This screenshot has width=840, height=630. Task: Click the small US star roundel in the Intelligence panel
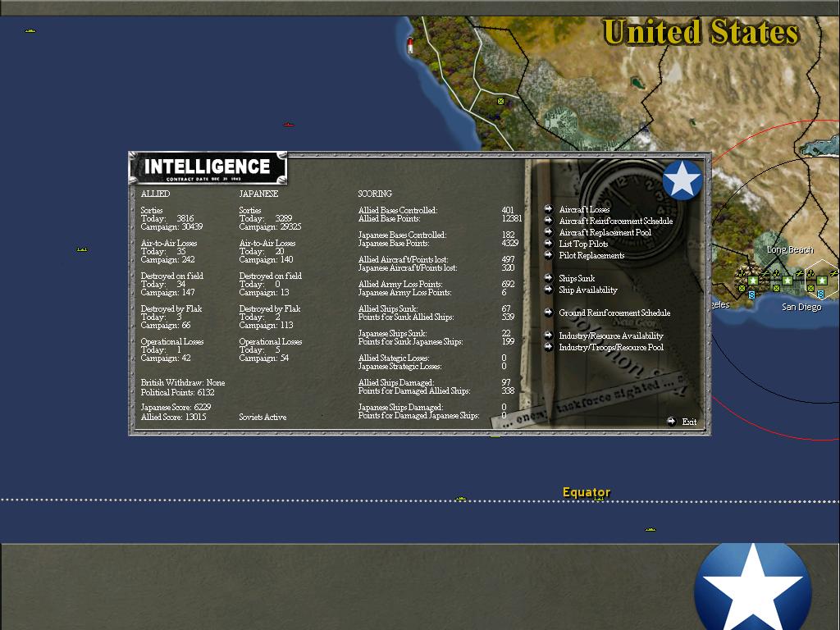pyautogui.click(x=682, y=180)
